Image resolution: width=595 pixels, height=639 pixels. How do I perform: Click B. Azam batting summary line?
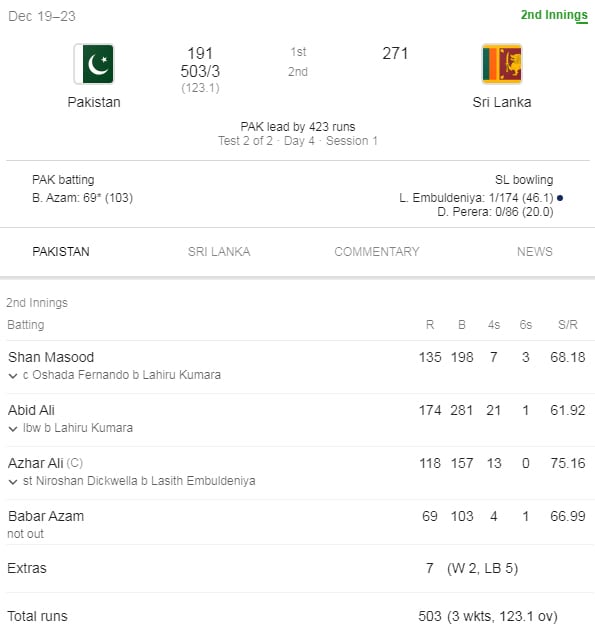click(82, 198)
